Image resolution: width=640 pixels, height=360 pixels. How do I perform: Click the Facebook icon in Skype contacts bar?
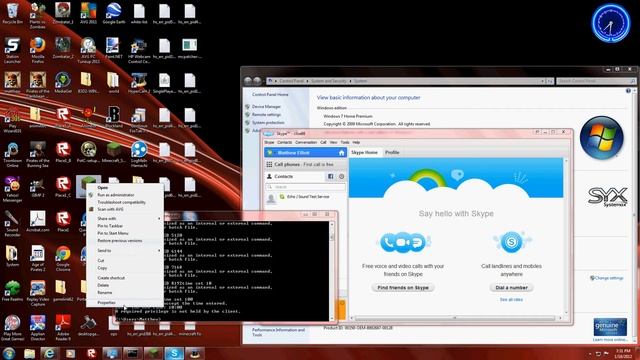tap(330, 176)
